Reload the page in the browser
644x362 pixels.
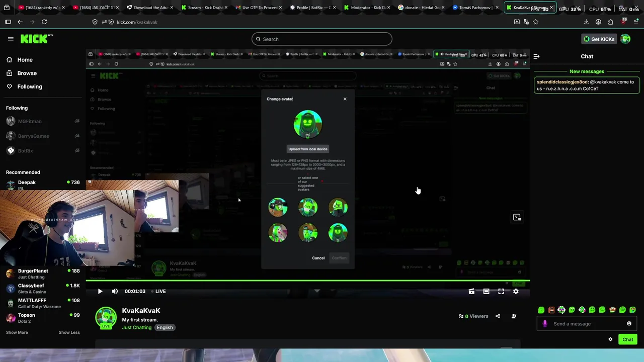pyautogui.click(x=44, y=22)
